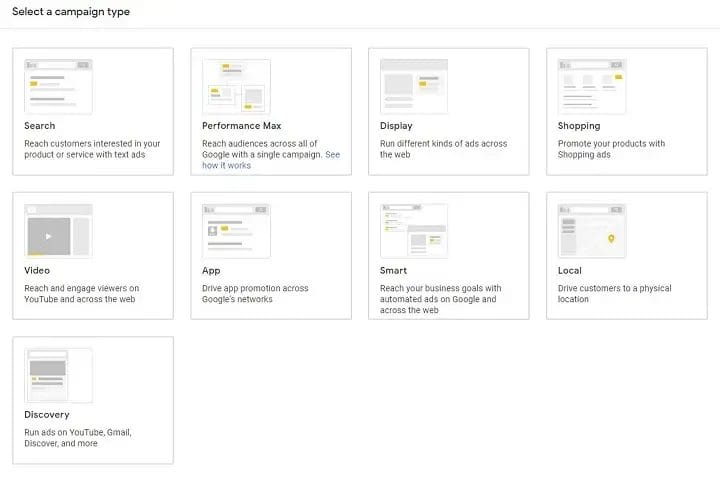Click the Shopping campaign illustration icon
This screenshot has width=720, height=481.
coord(592,86)
